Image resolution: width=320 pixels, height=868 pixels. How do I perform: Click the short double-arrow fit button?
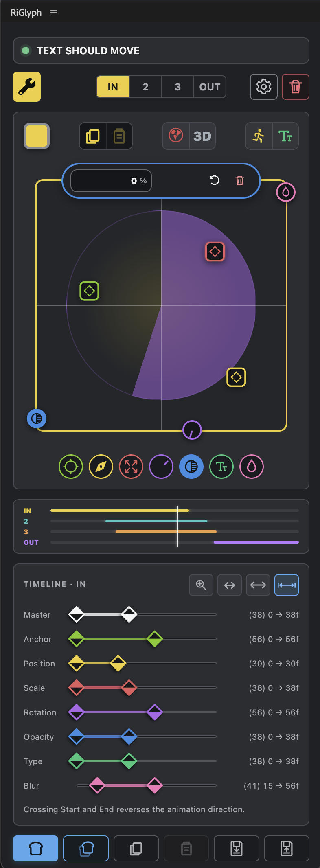pos(230,585)
